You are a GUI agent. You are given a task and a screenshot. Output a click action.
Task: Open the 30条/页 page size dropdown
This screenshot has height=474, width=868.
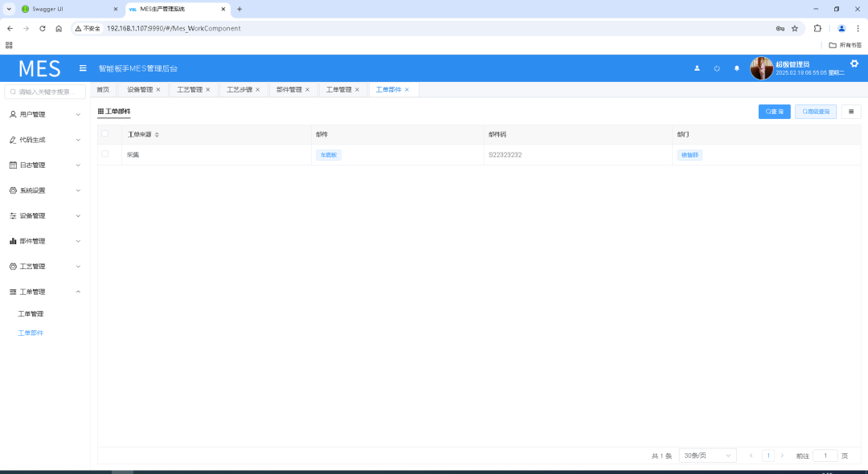(x=707, y=456)
